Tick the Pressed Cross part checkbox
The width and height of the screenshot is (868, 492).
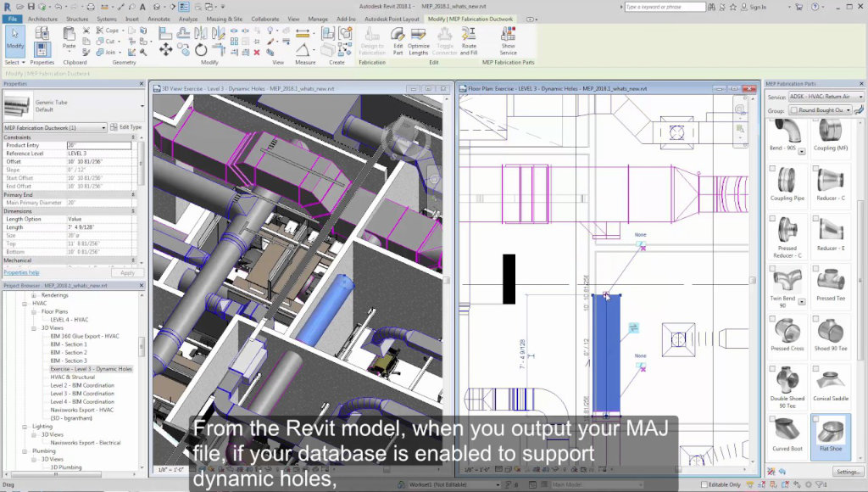(772, 319)
